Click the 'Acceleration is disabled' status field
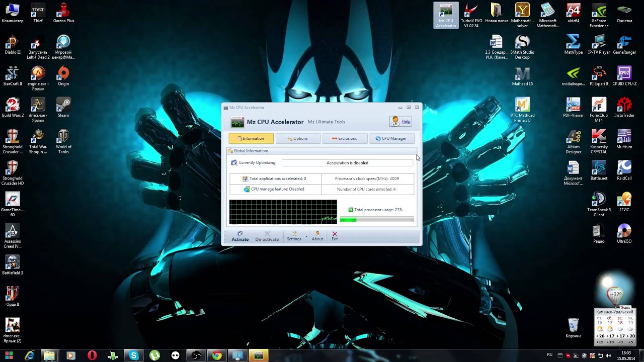The width and height of the screenshot is (644, 362). click(x=347, y=163)
